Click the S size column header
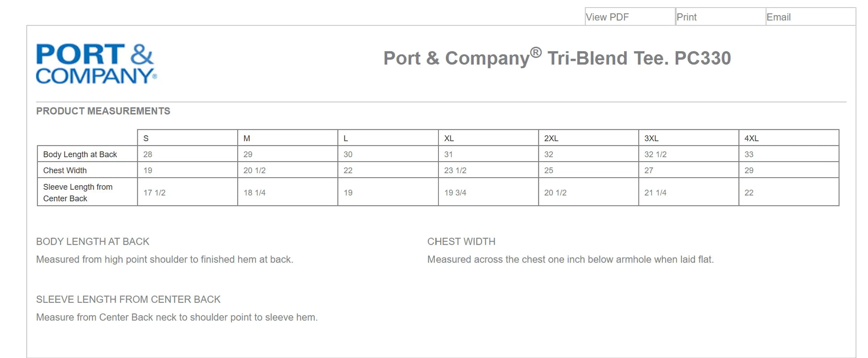Screen dimensions: 868x358 click(146, 138)
